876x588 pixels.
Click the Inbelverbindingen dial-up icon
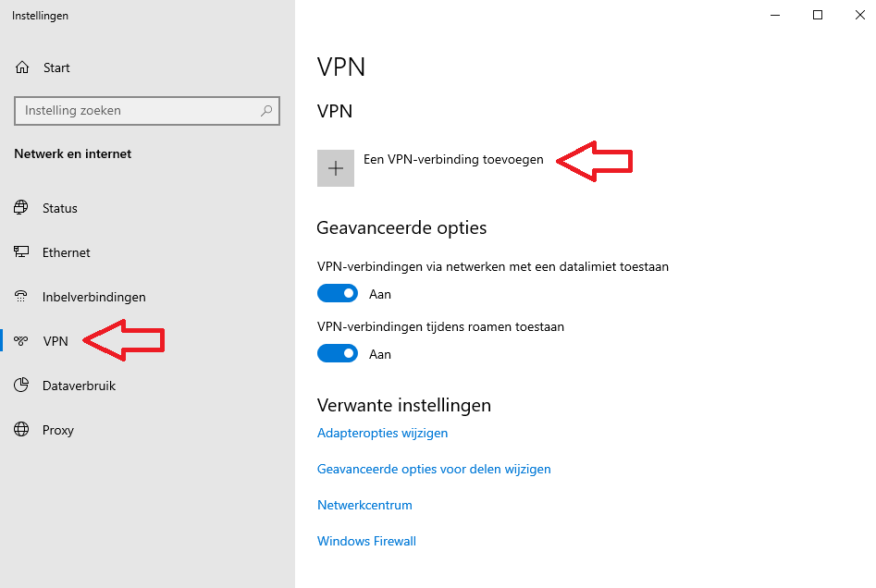[x=21, y=297]
